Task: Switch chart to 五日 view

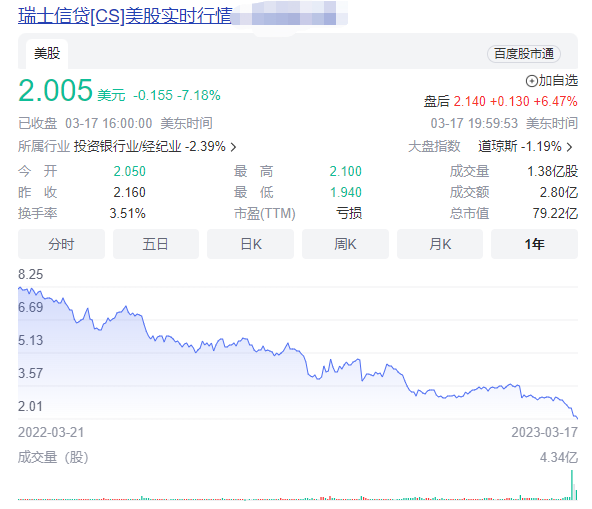Action: [156, 244]
